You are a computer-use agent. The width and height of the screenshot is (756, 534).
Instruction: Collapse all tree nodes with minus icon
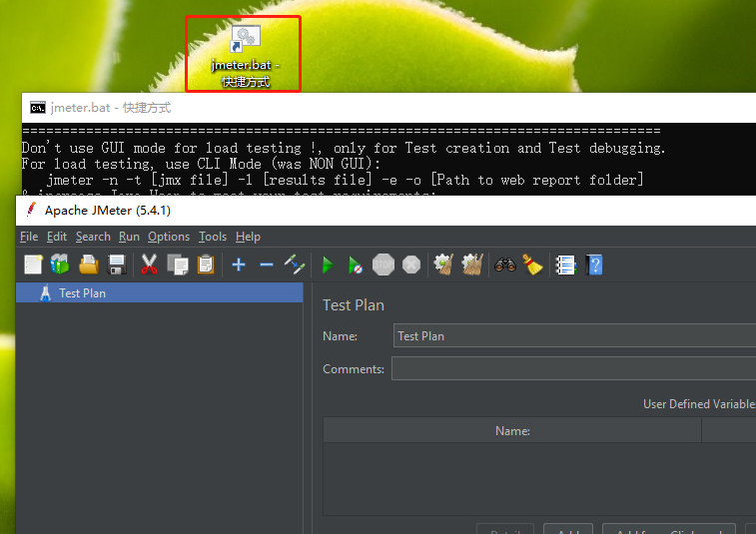coord(267,265)
